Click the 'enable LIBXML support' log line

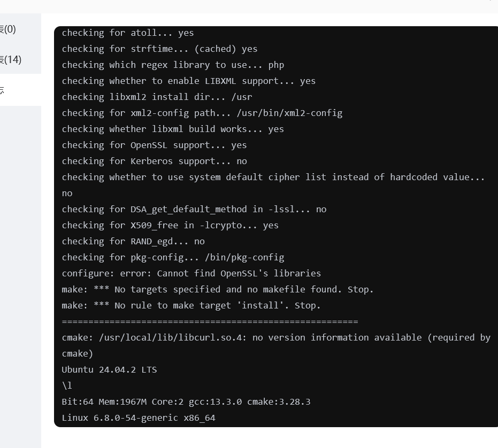188,81
